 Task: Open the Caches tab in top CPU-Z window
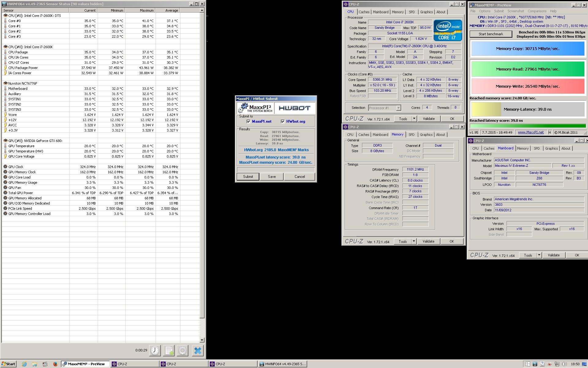(x=364, y=12)
